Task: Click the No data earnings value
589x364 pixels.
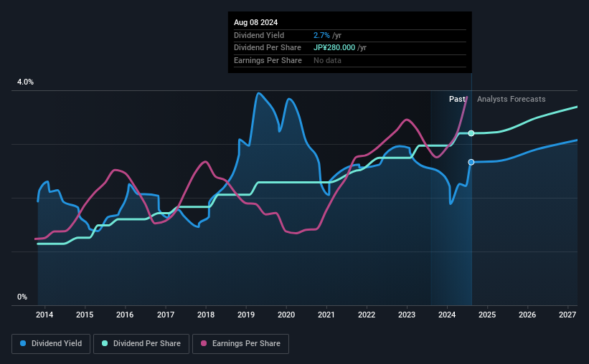Action: (x=328, y=60)
